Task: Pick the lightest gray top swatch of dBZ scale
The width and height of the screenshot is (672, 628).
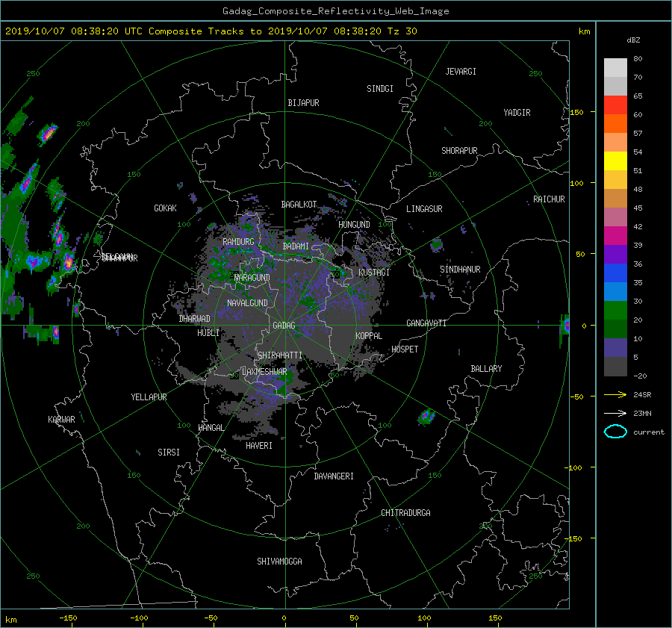Action: (615, 68)
